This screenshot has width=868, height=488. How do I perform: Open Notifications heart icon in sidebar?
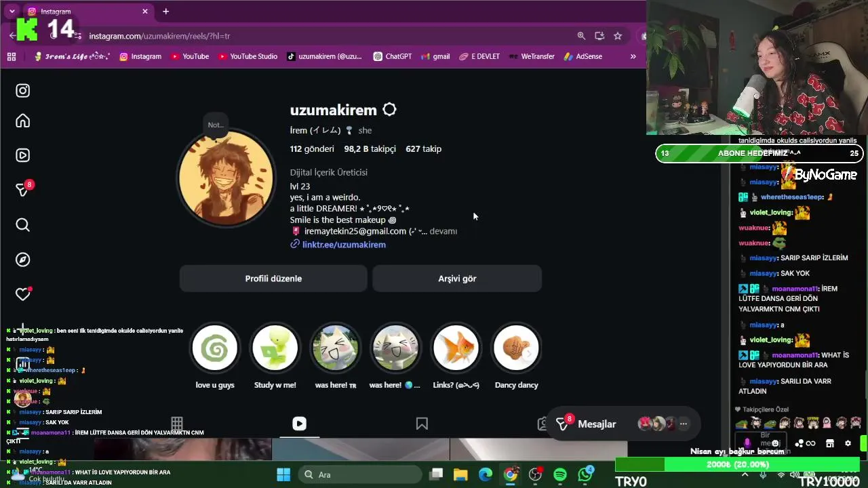point(23,294)
